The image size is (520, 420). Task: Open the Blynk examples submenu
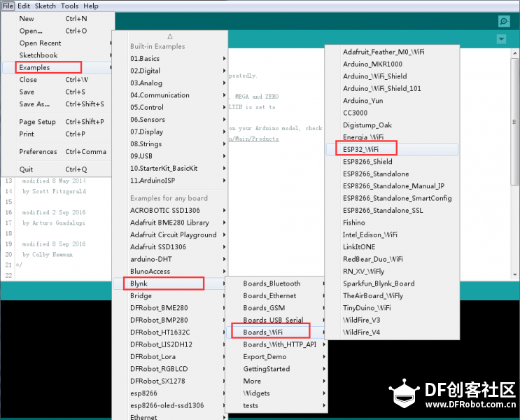170,283
